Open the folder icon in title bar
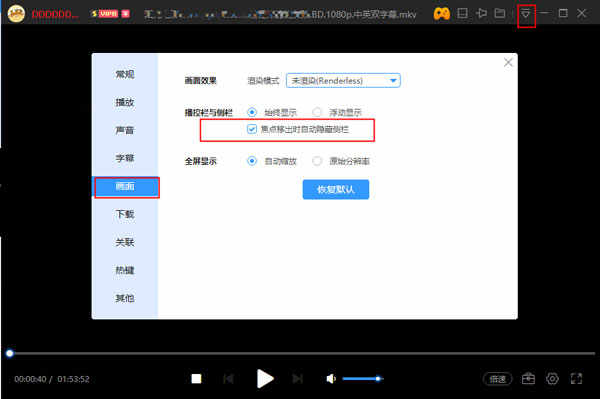The width and height of the screenshot is (600, 399). pos(500,13)
